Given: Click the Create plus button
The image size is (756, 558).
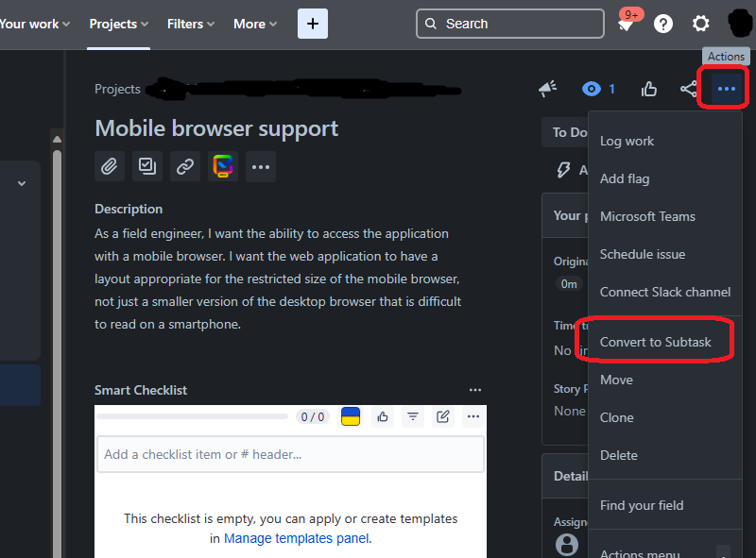Looking at the screenshot, I should [313, 24].
